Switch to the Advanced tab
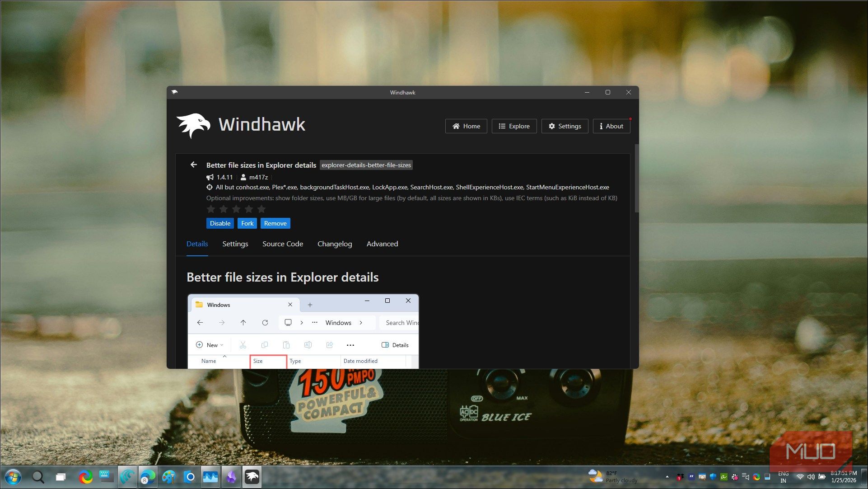 382,244
